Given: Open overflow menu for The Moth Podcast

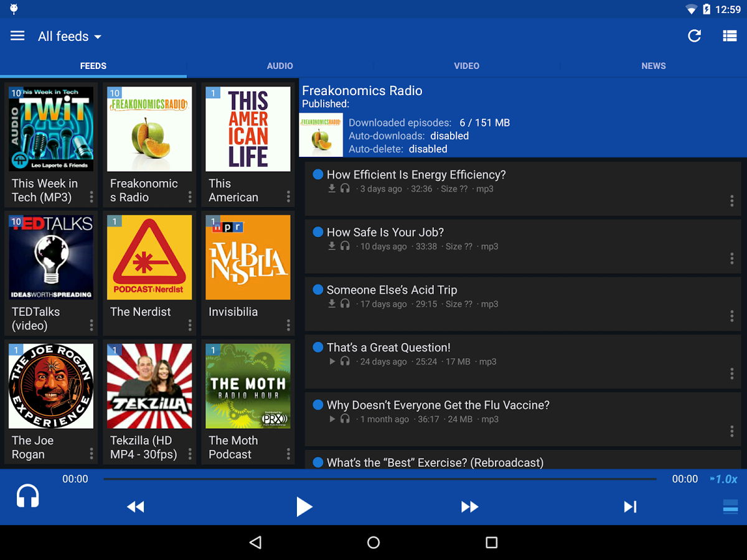Looking at the screenshot, I should [x=288, y=454].
